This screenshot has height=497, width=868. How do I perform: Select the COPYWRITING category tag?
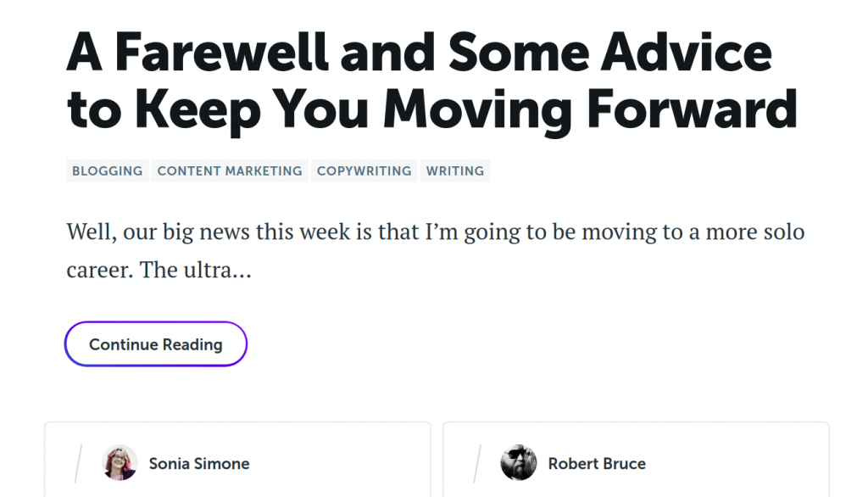pos(364,170)
